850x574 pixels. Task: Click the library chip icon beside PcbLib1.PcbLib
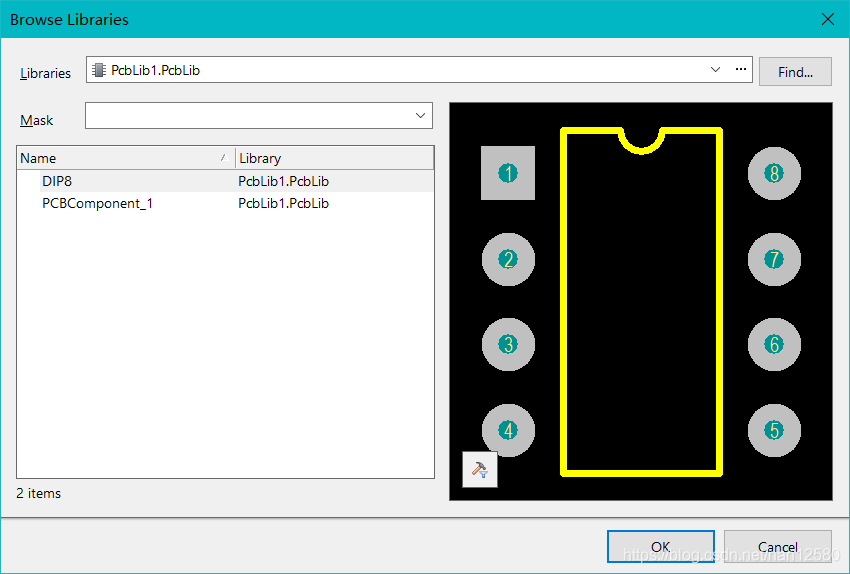click(x=99, y=70)
